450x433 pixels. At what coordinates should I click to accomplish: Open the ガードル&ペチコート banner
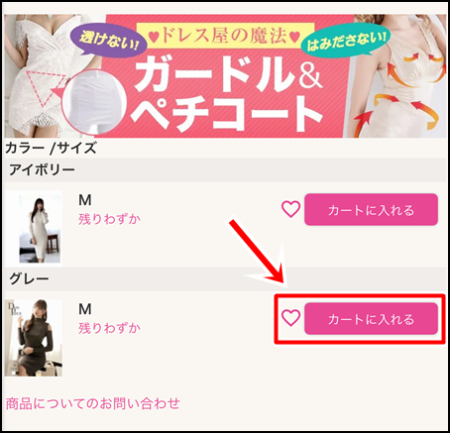pyautogui.click(x=225, y=76)
